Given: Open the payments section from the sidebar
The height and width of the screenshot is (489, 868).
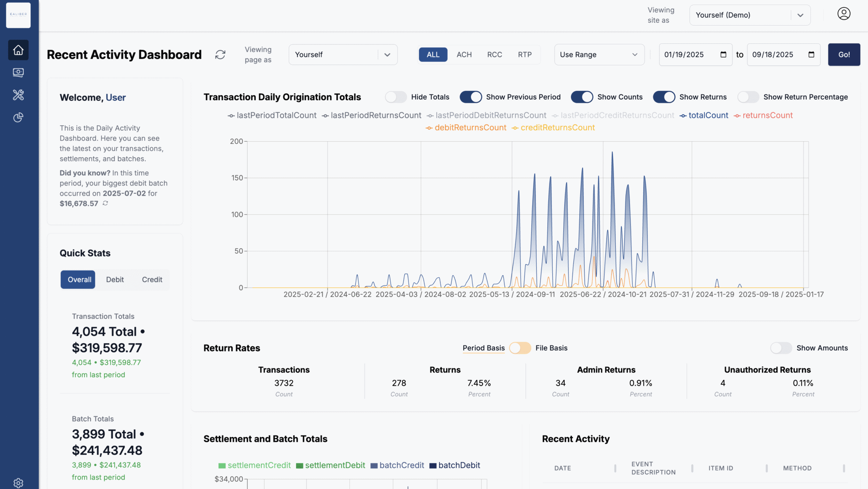Looking at the screenshot, I should point(18,72).
